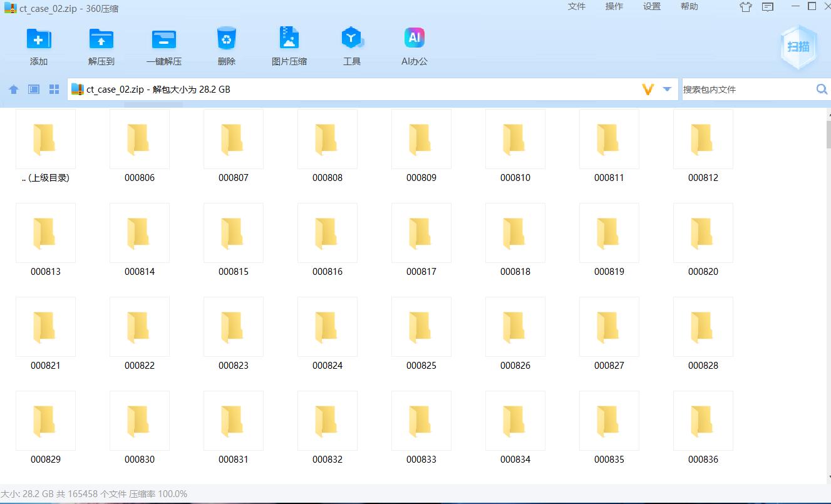Click the 解压到 (Extract to) icon
831x504 pixels.
(101, 39)
